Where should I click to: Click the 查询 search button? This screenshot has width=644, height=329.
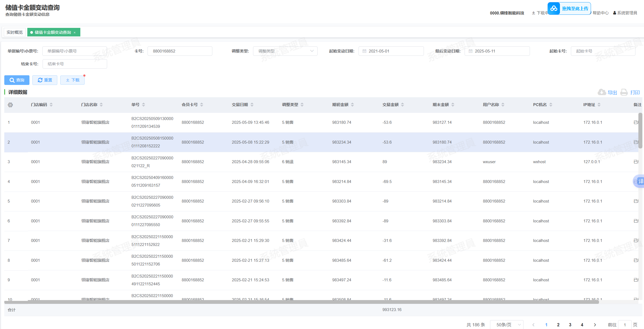(x=17, y=80)
